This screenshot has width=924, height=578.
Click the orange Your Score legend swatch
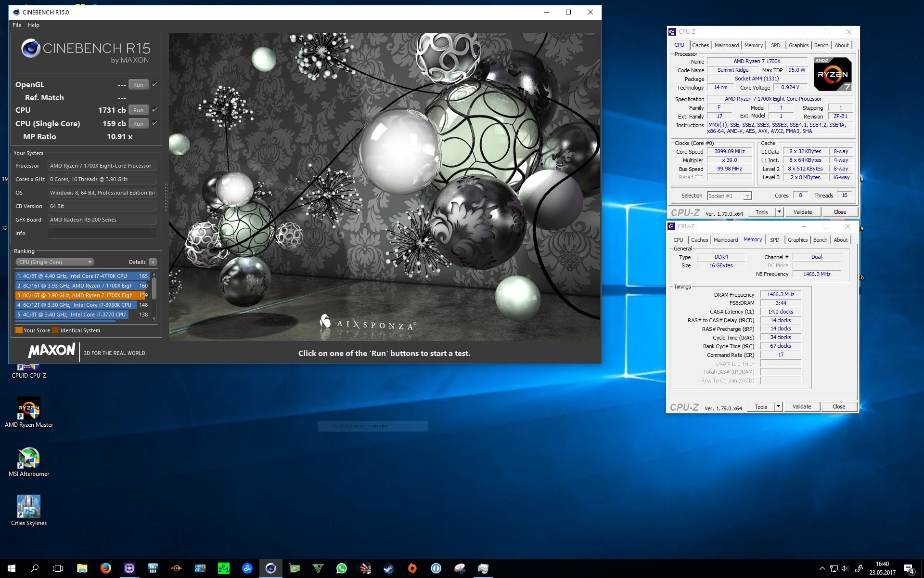pos(19,330)
